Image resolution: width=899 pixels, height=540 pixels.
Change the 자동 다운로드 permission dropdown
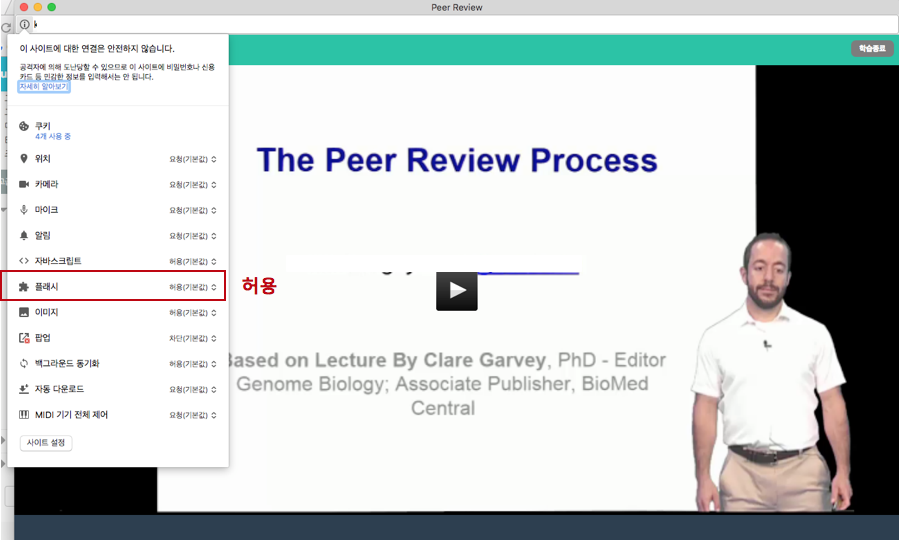pyautogui.click(x=193, y=389)
